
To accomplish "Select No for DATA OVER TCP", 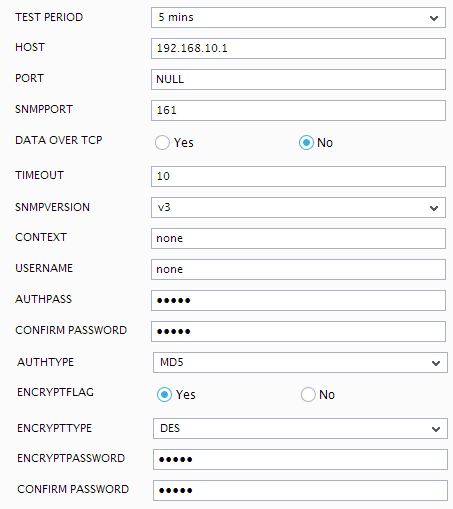I will tap(306, 143).
